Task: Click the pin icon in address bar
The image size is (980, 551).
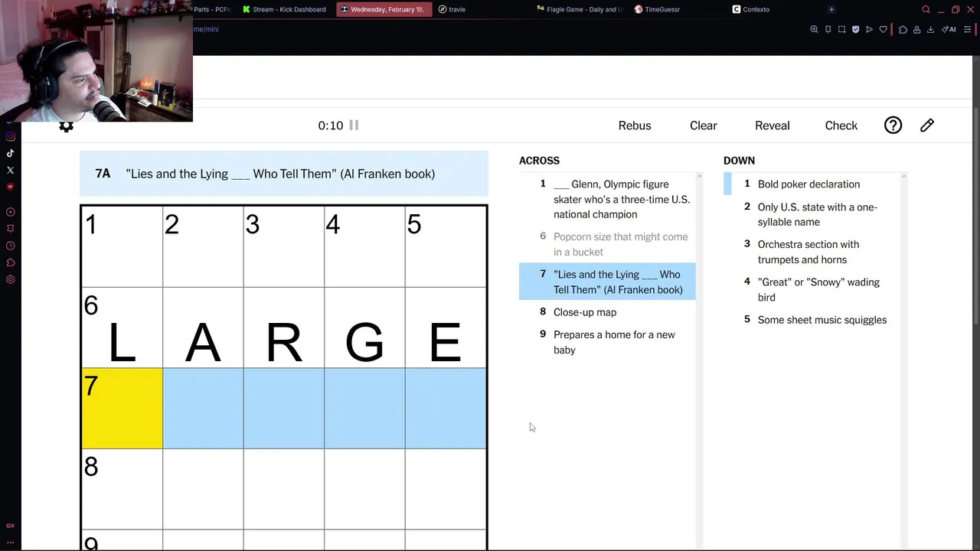Action: tap(828, 29)
